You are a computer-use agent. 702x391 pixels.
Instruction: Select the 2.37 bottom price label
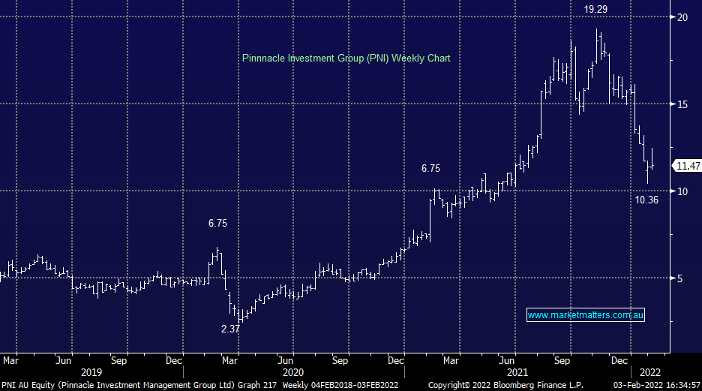[230, 329]
